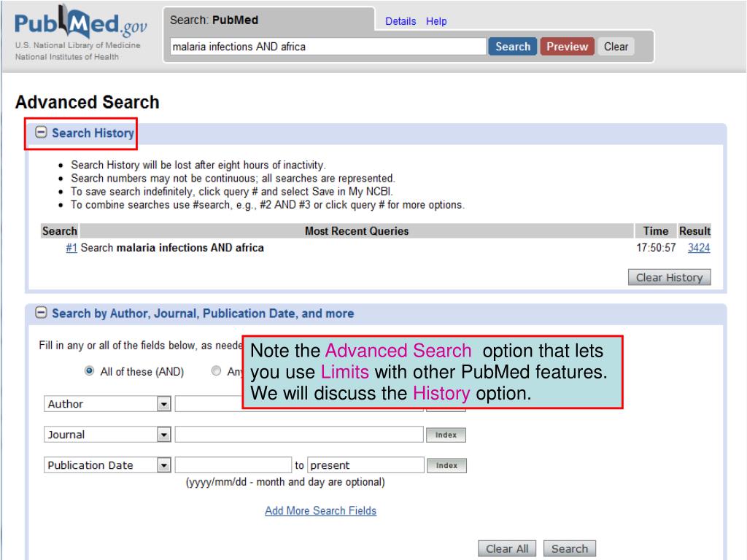Click the time value 17:50:57
This screenshot has height=560, width=747.
point(656,248)
